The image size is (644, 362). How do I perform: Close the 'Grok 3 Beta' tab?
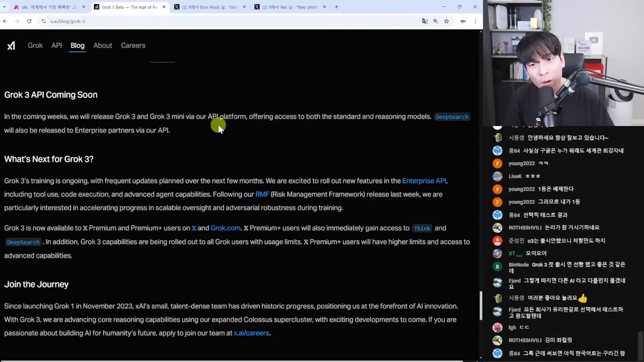coord(164,7)
